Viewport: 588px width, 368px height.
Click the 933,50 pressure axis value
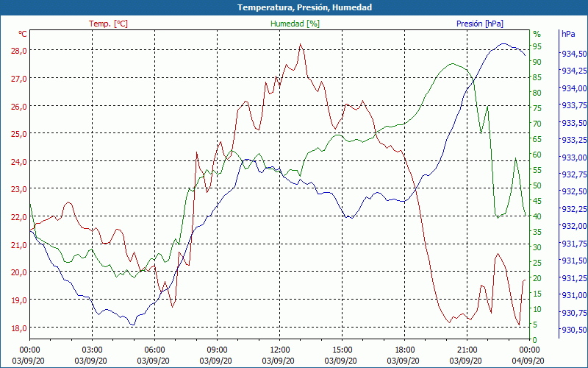coord(574,123)
